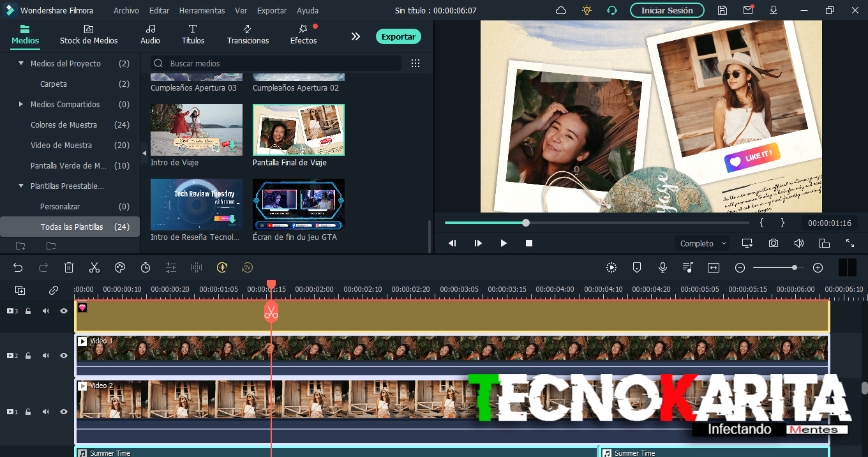Switch to the Audio tab
Image resolution: width=868 pixels, height=457 pixels.
151,34
